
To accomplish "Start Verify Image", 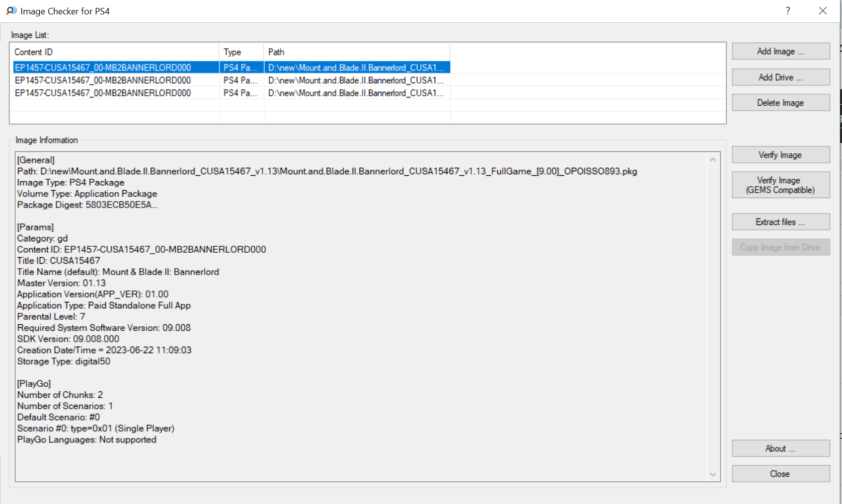I will [x=780, y=155].
